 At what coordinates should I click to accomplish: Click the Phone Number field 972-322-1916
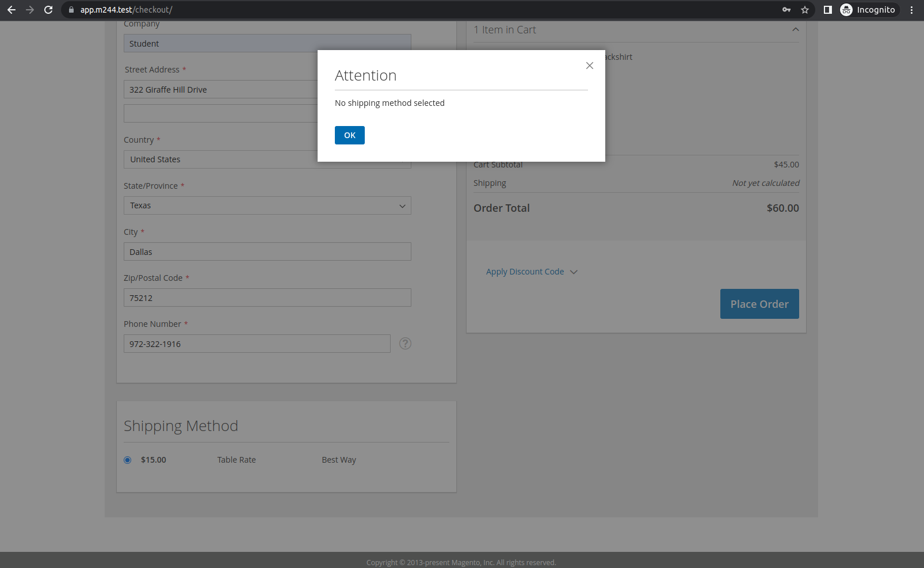point(257,344)
